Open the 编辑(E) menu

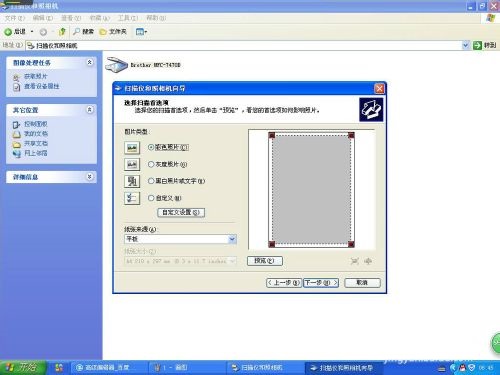43,18
